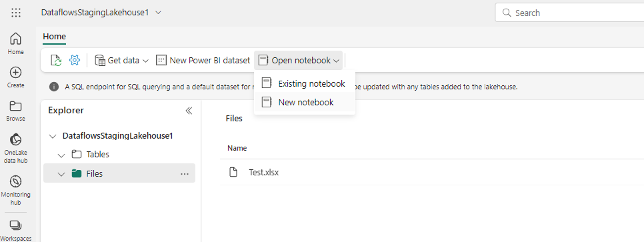
Task: Expand the Files node chevron
Action: [x=61, y=174]
